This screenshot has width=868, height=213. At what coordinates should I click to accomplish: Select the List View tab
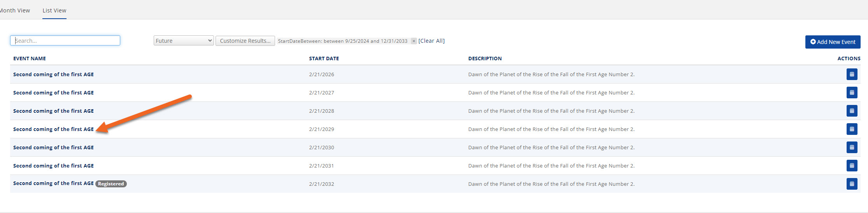pyautogui.click(x=54, y=10)
